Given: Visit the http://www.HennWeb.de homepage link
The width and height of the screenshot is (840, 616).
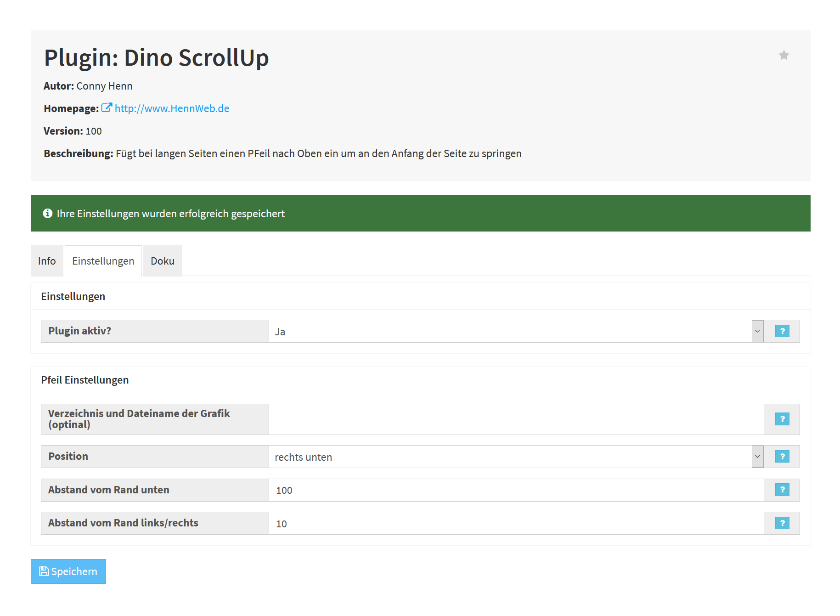Looking at the screenshot, I should (172, 108).
